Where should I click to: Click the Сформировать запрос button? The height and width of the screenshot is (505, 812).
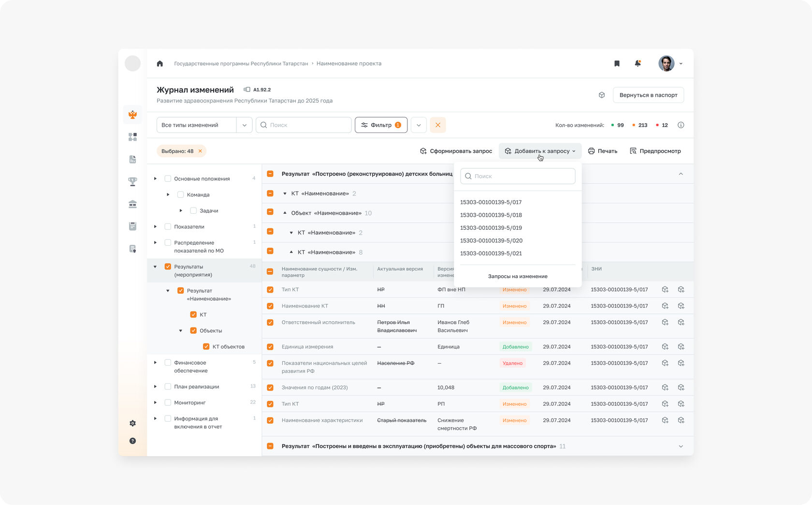point(456,151)
